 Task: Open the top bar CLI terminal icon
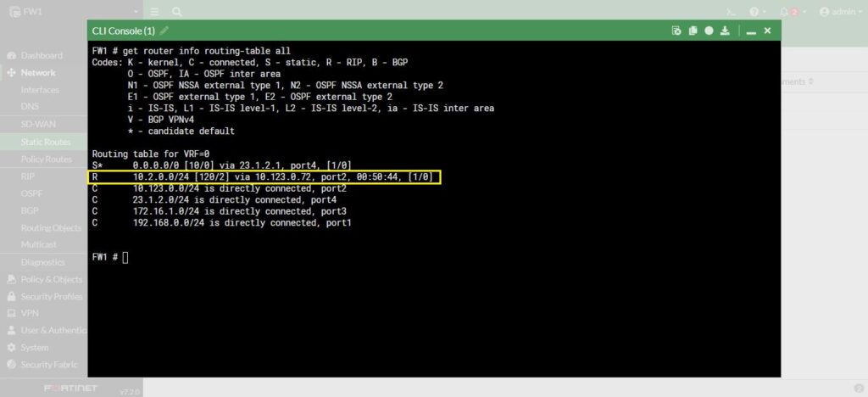[x=731, y=12]
